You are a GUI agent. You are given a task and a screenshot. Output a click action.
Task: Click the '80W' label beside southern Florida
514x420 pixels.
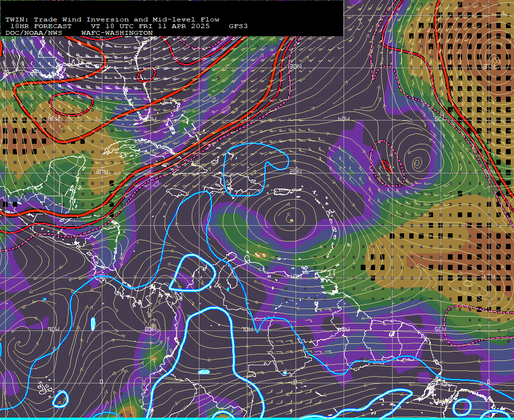coord(150,119)
